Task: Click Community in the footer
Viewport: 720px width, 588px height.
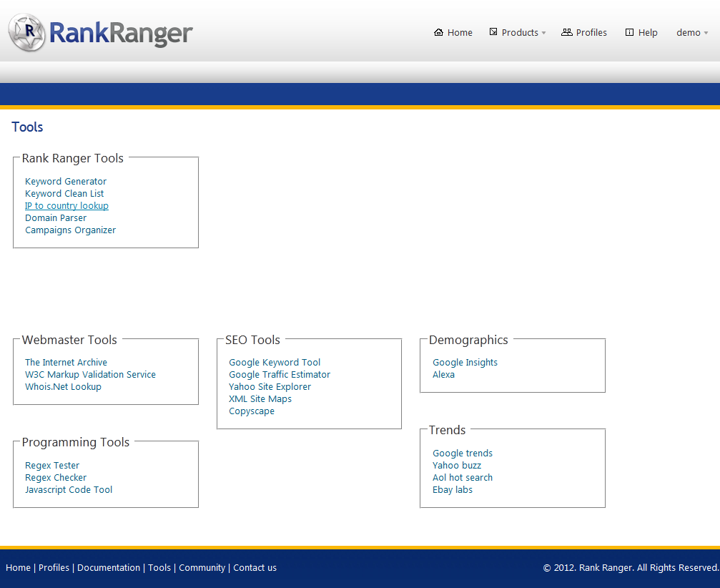Action: click(x=202, y=568)
